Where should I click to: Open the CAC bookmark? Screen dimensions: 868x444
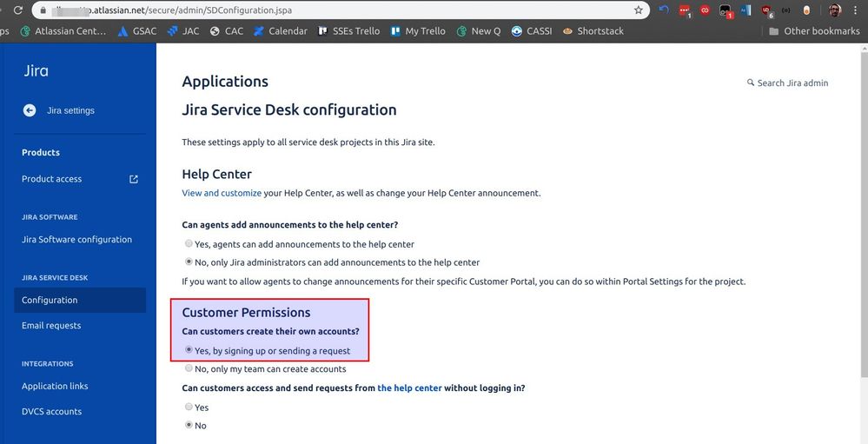(227, 31)
